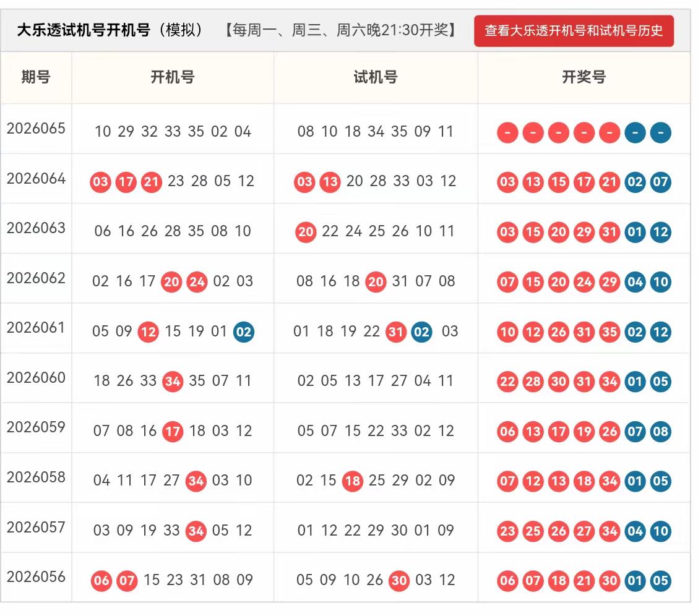The height and width of the screenshot is (616, 698).
Task: Select issue number 2026057
Action: [36, 527]
